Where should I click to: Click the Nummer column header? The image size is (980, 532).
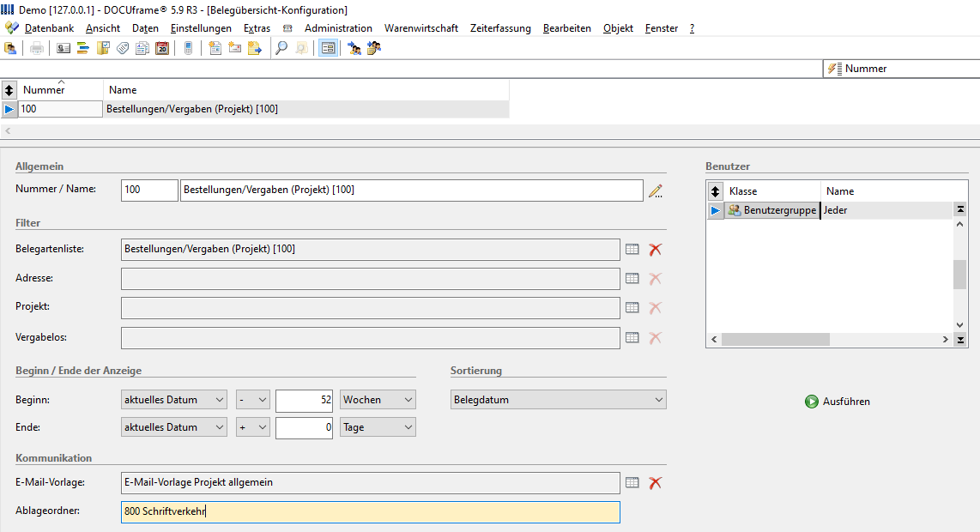(60, 90)
